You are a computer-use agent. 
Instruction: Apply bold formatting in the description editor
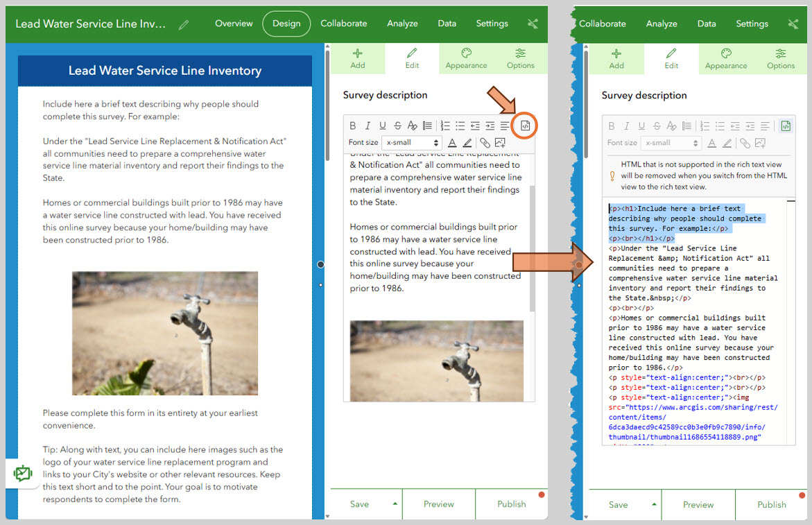[x=354, y=126]
